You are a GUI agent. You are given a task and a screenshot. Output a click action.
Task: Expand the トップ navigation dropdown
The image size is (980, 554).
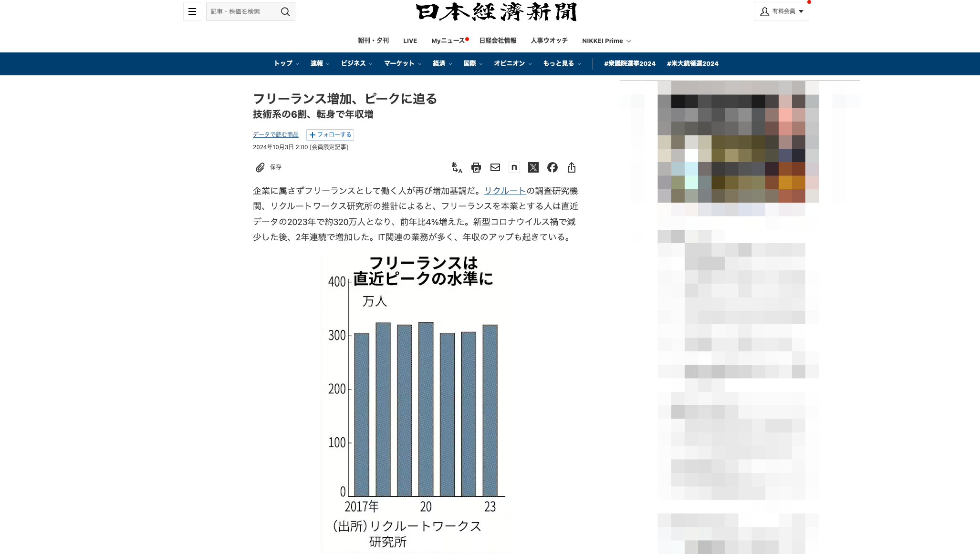(285, 63)
